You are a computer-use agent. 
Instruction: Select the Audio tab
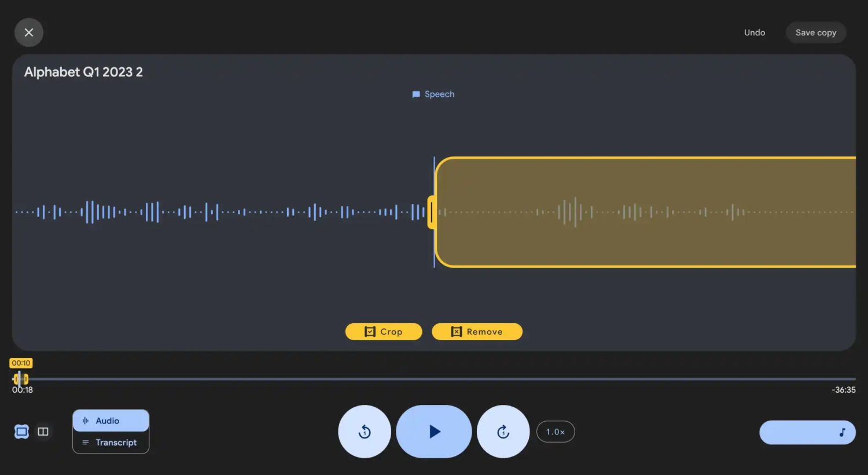click(x=111, y=421)
